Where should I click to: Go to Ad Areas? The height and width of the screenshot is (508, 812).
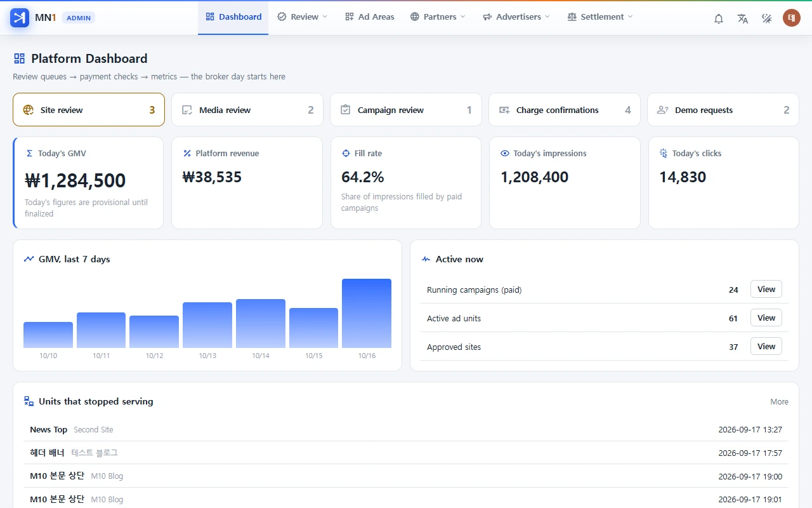click(370, 17)
